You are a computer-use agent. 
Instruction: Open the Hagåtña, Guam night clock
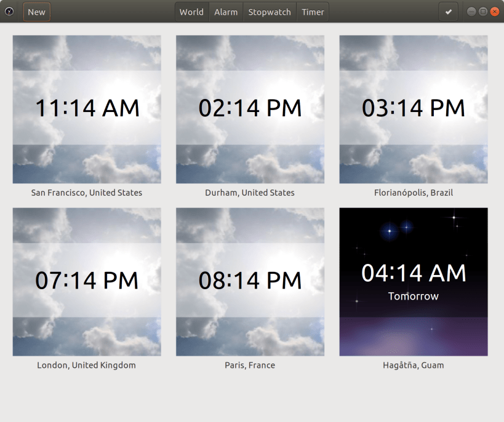coord(413,282)
